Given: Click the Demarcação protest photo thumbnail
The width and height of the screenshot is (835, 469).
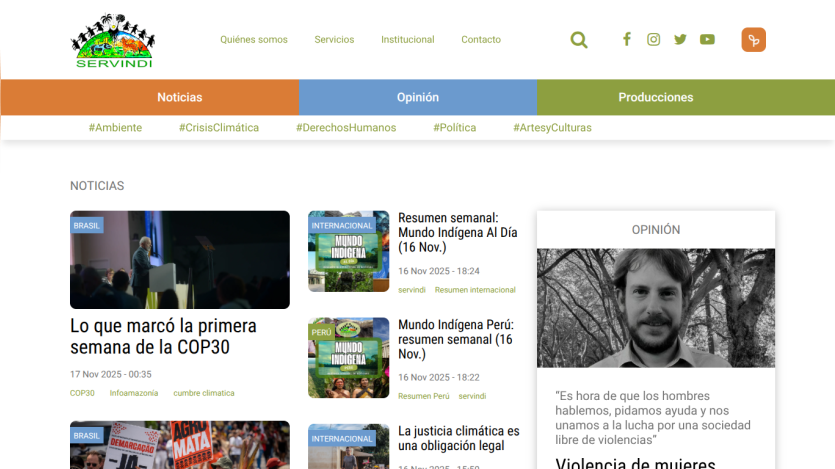Looking at the screenshot, I should (x=180, y=445).
